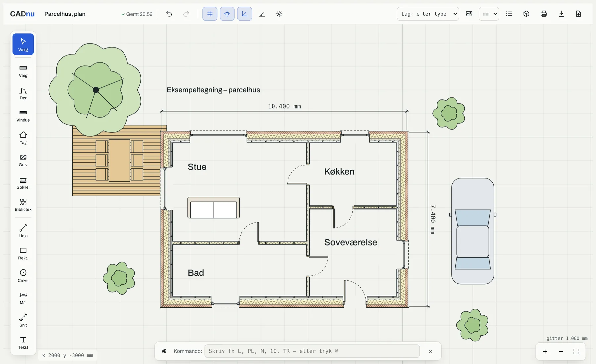The height and width of the screenshot is (364, 596).
Task: Activate the Cirkel circle tool
Action: (23, 276)
